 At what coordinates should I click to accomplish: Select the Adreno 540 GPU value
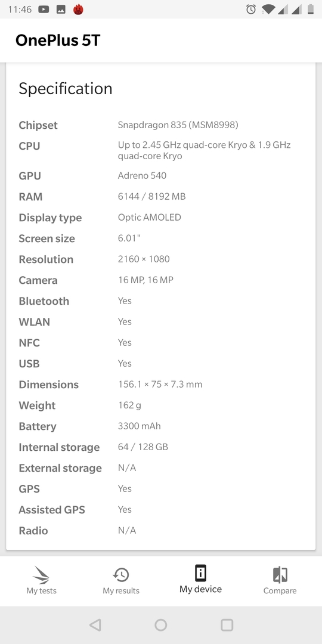142,176
